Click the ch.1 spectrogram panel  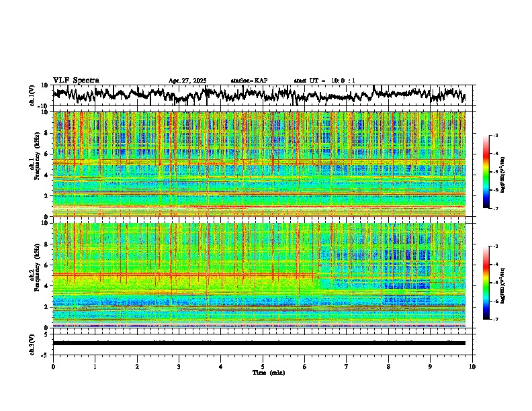259,164
